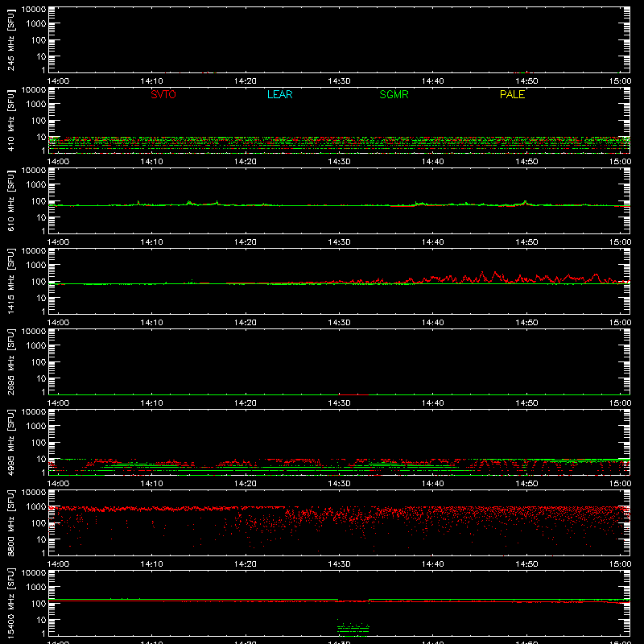Click the 100 tick label on 15400 MHz axis
Image resolution: width=644 pixels, height=644 pixels.
39,604
